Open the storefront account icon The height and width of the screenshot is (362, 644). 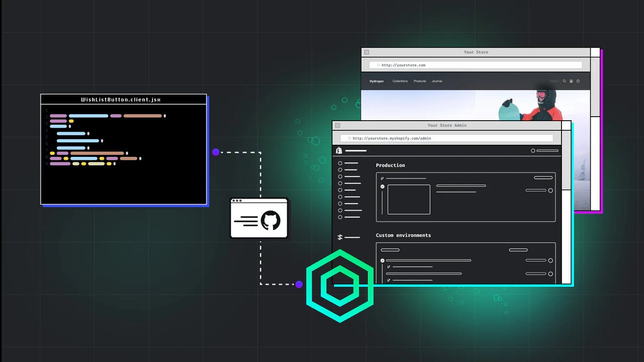[571, 81]
